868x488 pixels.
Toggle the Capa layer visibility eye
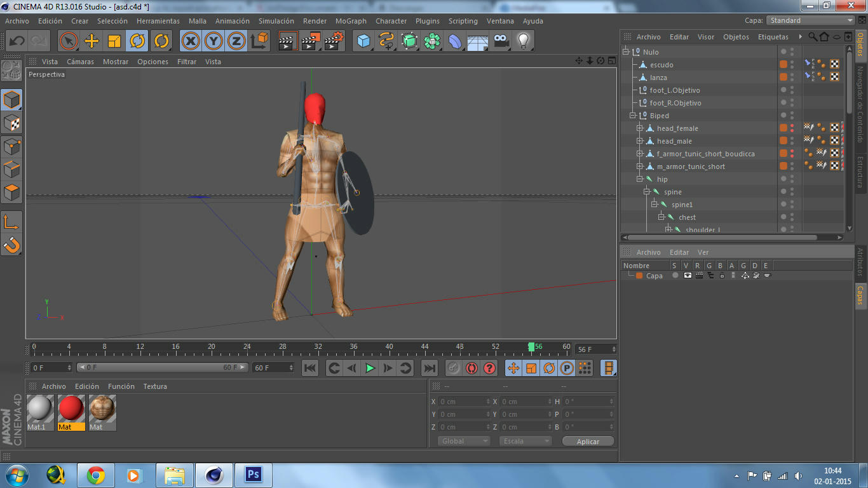pos(688,276)
